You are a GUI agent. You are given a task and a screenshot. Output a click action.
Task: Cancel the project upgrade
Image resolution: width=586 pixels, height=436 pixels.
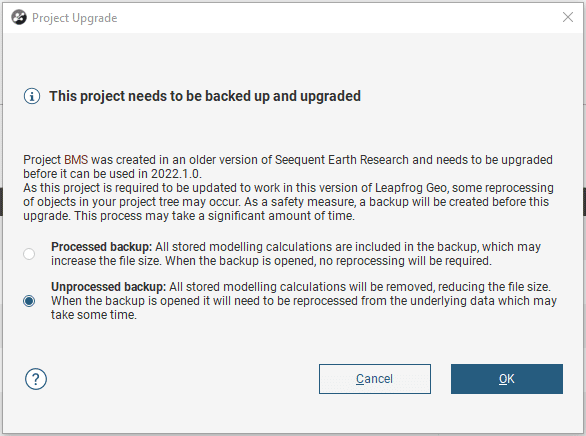click(x=375, y=379)
